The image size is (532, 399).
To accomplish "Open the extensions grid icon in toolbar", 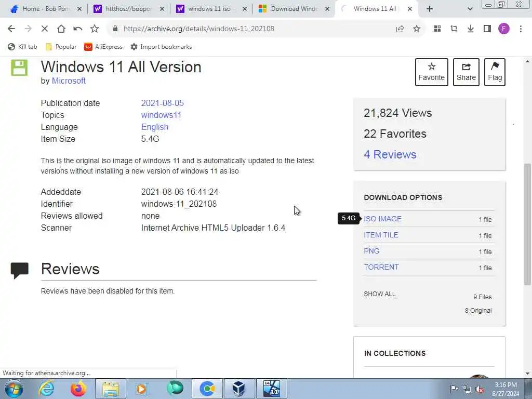I will click(x=437, y=29).
